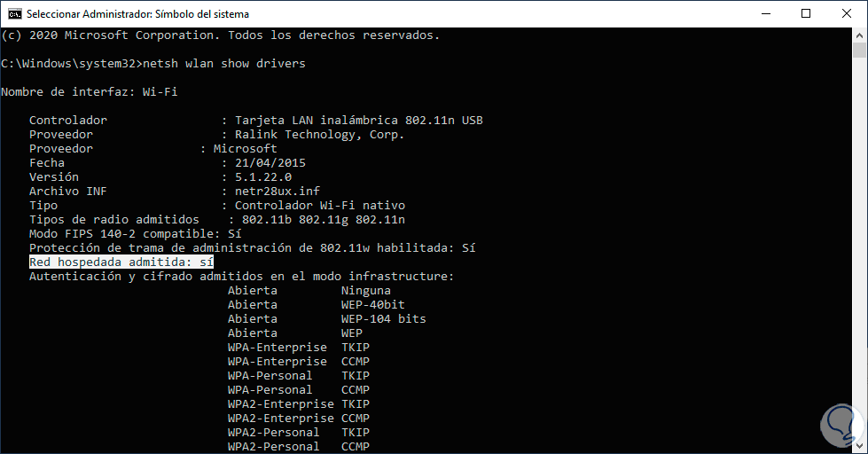868x454 pixels.
Task: Click the scrollbar down arrow
Action: pyautogui.click(x=860, y=446)
